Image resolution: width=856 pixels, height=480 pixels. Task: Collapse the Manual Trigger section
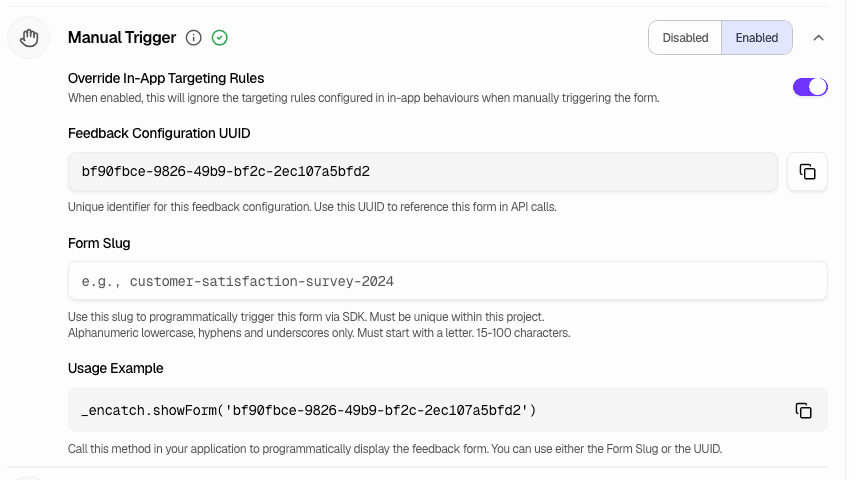(818, 38)
